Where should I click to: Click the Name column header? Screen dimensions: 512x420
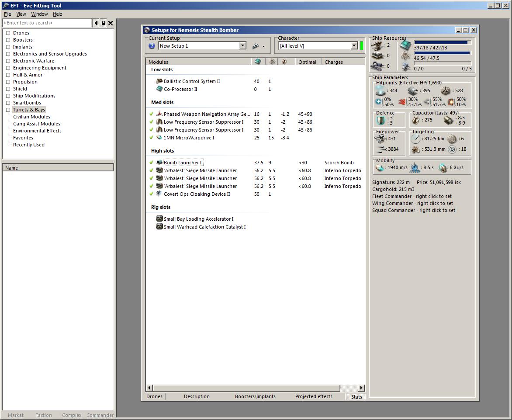58,167
